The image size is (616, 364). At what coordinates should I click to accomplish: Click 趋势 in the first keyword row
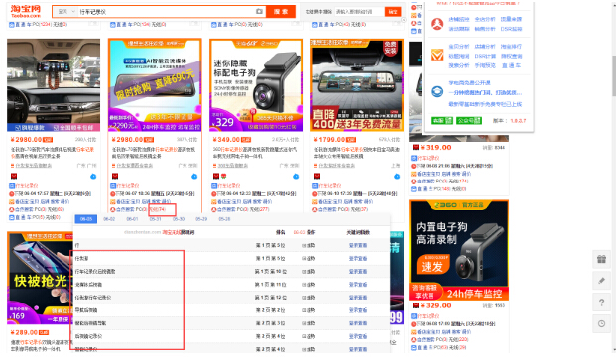[x=308, y=245]
